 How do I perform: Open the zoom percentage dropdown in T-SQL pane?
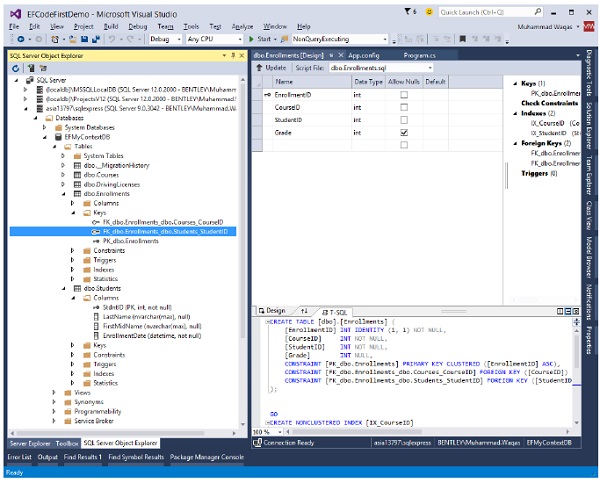pos(281,432)
